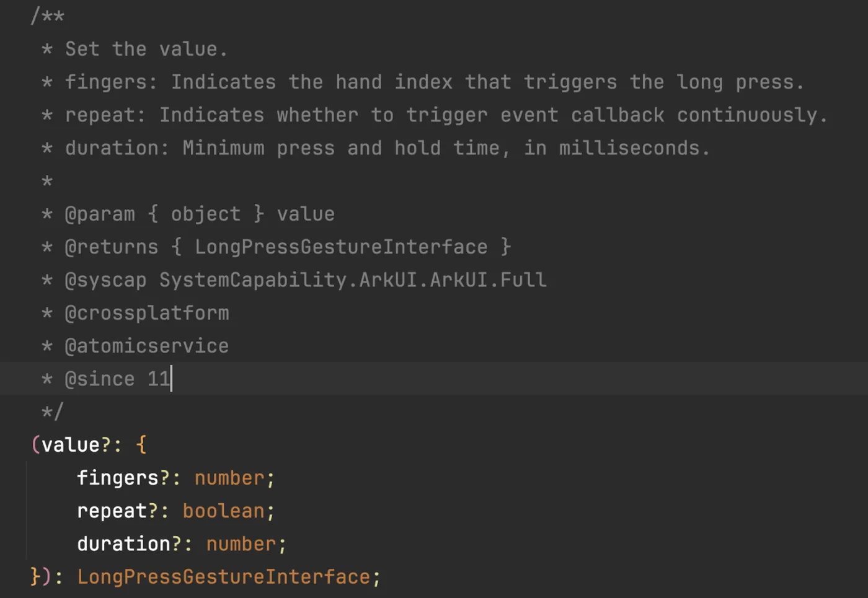Click SystemCapability.ArkUI.ArkUI.Full text

pos(353,280)
